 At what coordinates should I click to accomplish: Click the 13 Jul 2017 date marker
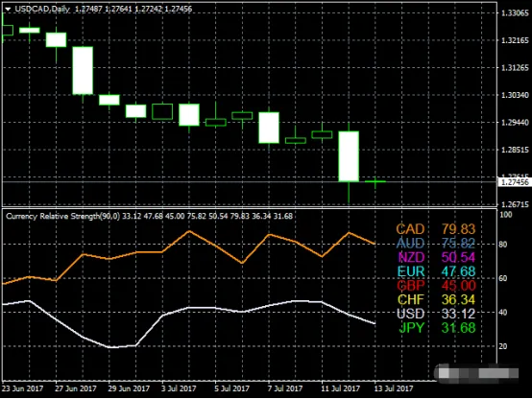click(x=394, y=388)
